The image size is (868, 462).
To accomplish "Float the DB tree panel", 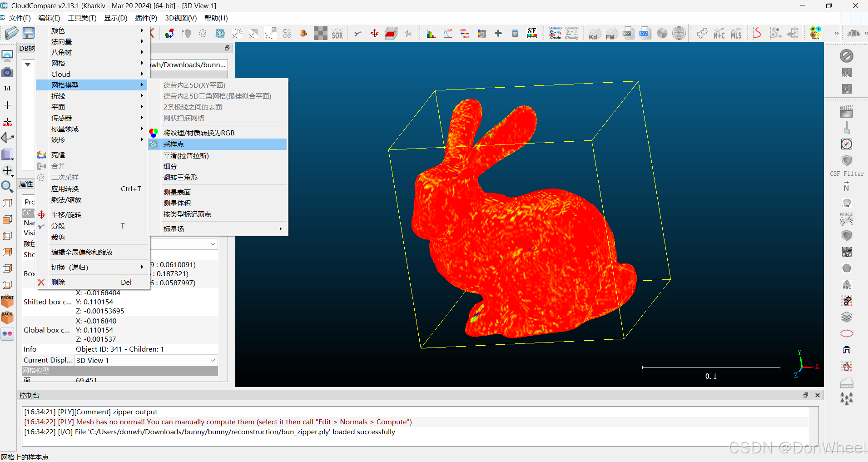I will point(228,48).
